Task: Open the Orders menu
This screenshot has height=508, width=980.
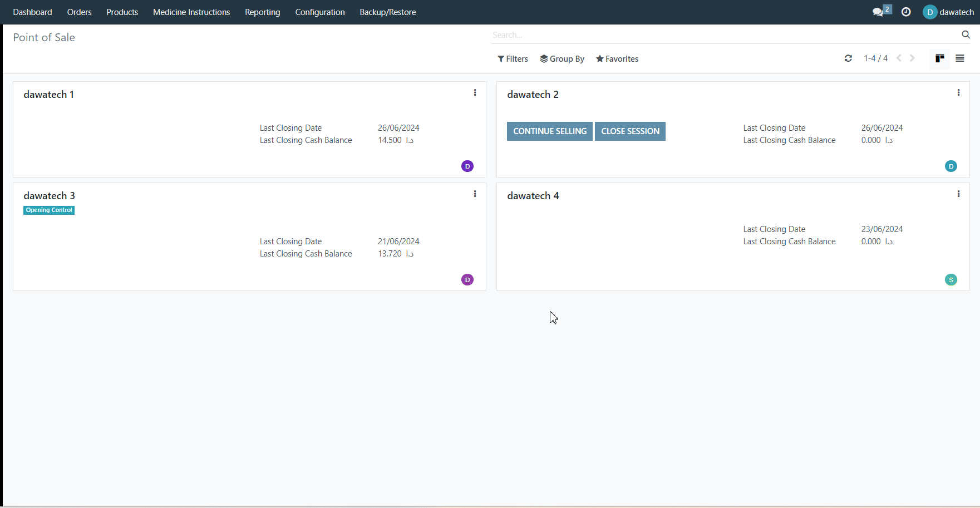Action: click(79, 12)
